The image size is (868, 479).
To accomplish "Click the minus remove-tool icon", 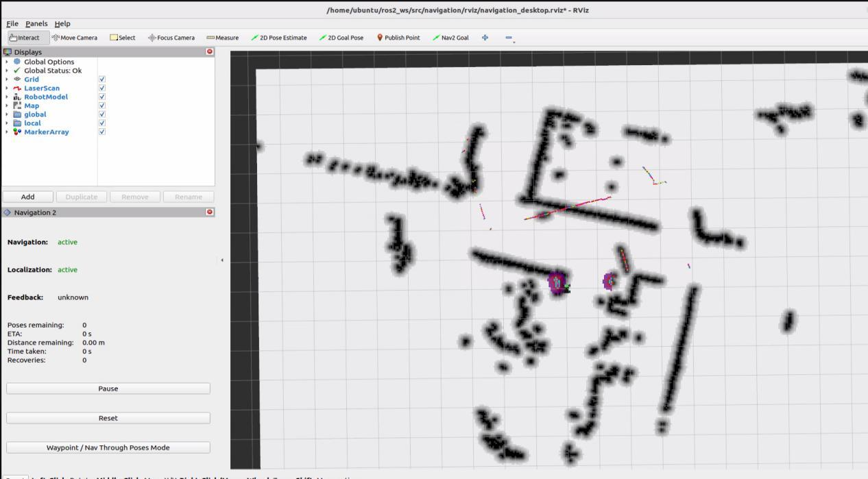I will (x=509, y=38).
